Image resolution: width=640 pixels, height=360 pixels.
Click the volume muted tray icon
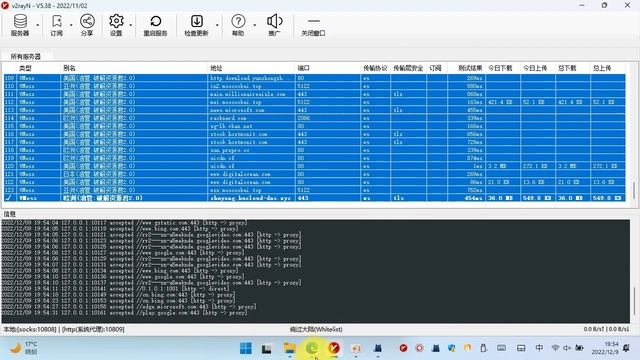(567, 348)
